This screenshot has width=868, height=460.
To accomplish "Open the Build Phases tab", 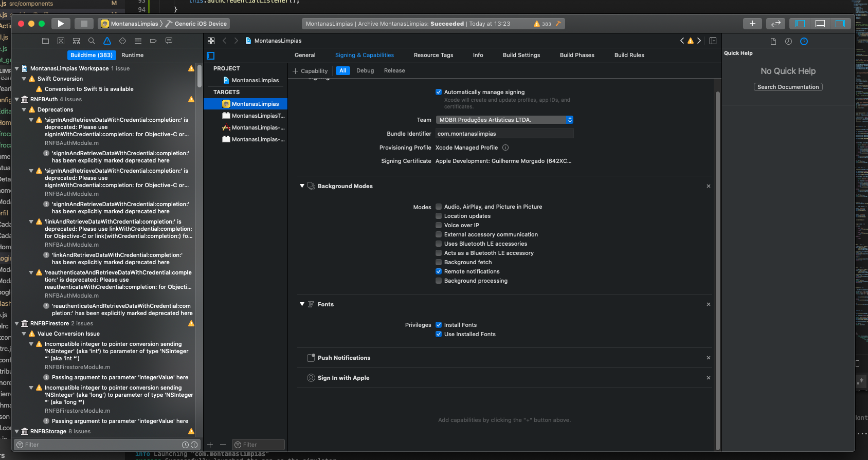I will pos(577,55).
